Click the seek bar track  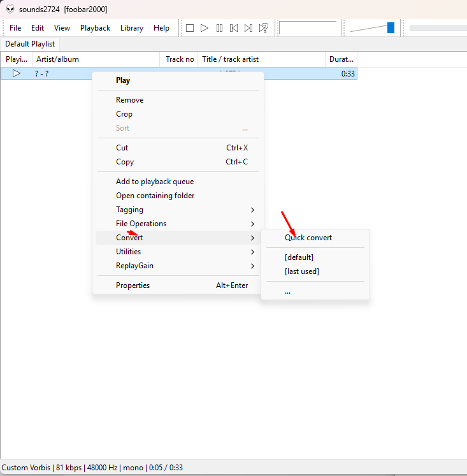point(438,28)
